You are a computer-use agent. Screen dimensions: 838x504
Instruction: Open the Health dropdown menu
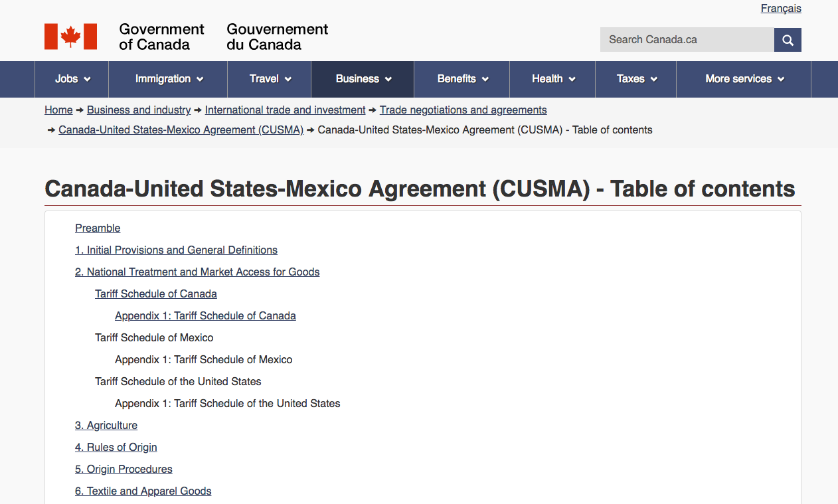(552, 79)
